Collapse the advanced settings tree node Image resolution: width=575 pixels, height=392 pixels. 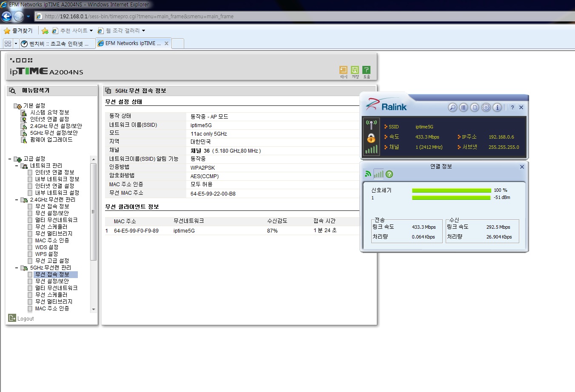[10, 159]
